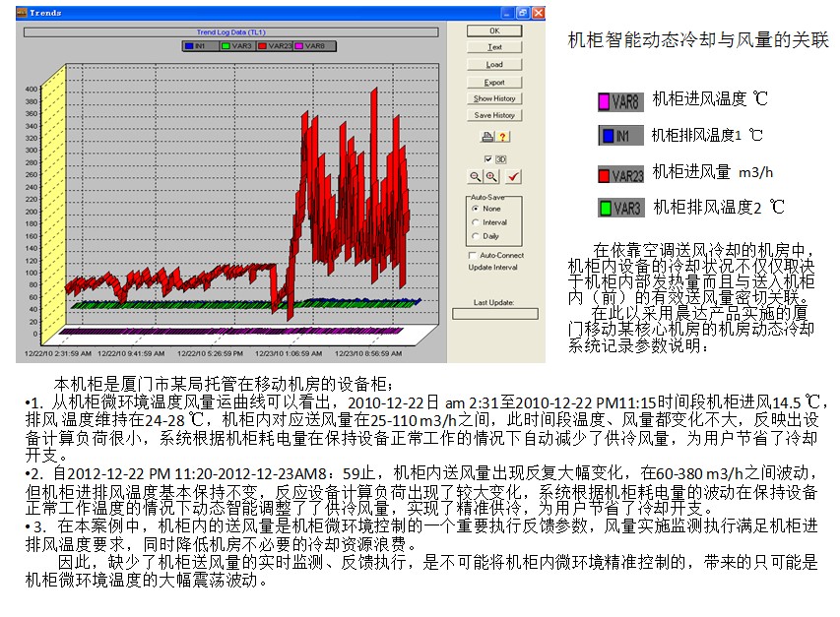Viewport: 840px width, 617px height.
Task: Select the None auto-save option
Action: [476, 209]
